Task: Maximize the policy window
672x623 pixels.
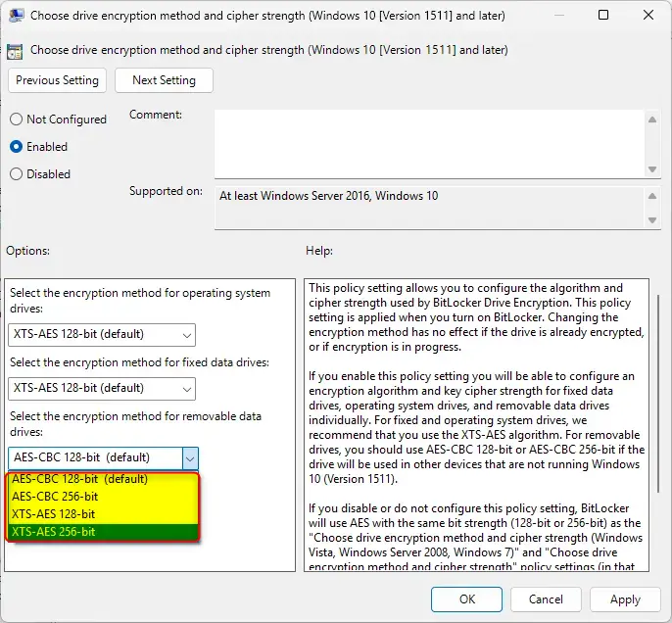Action: (x=603, y=15)
